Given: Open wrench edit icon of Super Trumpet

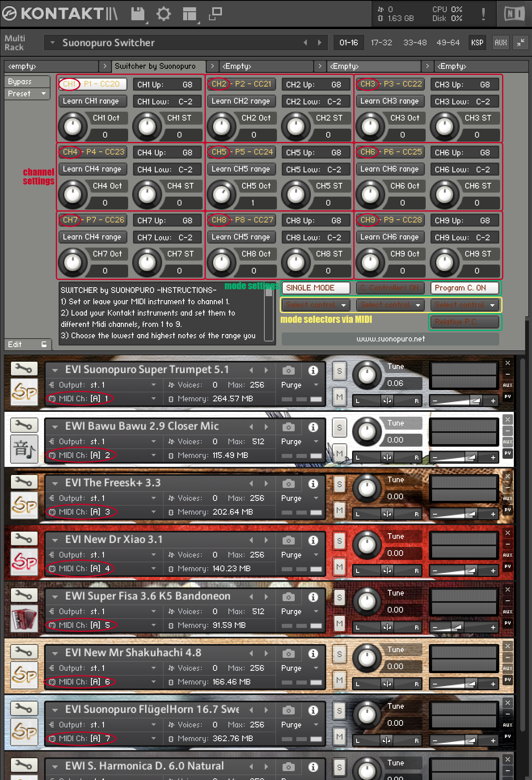Looking at the screenshot, I should pyautogui.click(x=24, y=369).
